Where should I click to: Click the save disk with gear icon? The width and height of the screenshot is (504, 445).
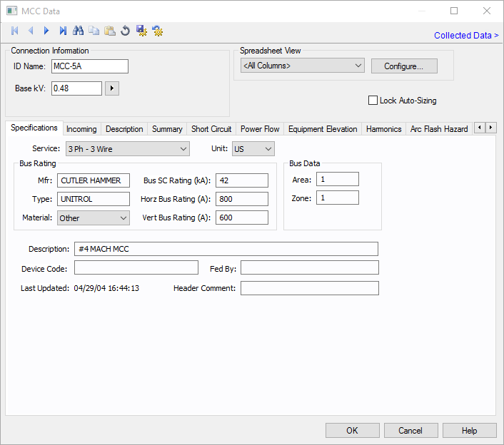[141, 31]
